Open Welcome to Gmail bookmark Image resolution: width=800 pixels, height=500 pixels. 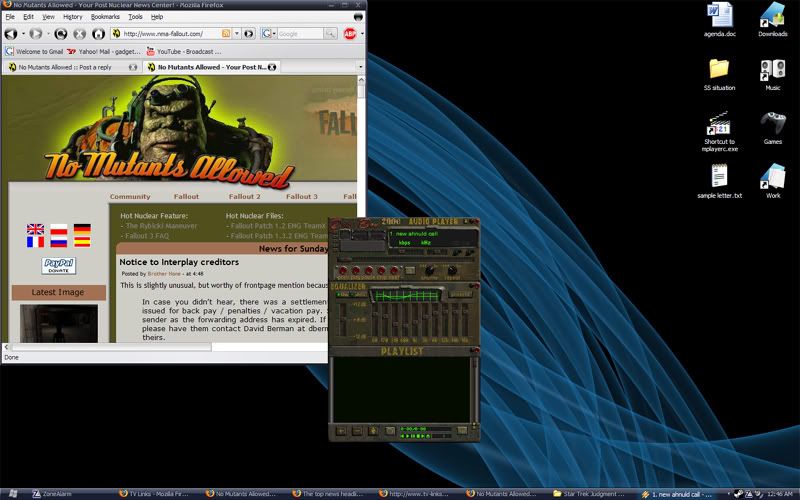tap(34, 52)
